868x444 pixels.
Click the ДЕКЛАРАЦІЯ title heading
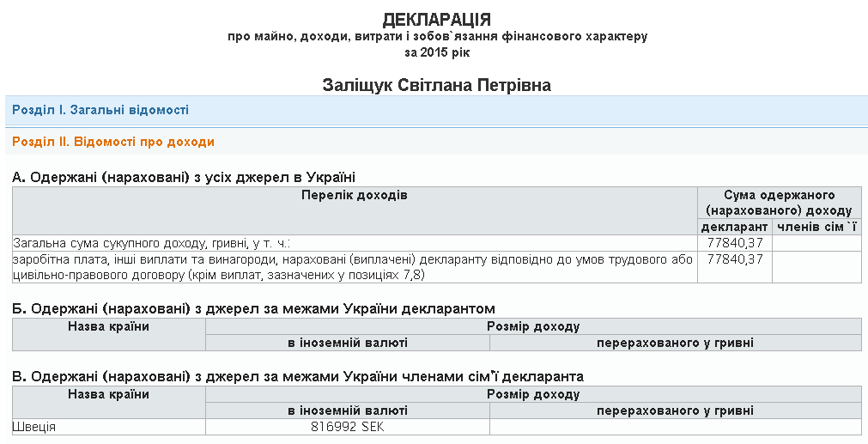(x=437, y=20)
